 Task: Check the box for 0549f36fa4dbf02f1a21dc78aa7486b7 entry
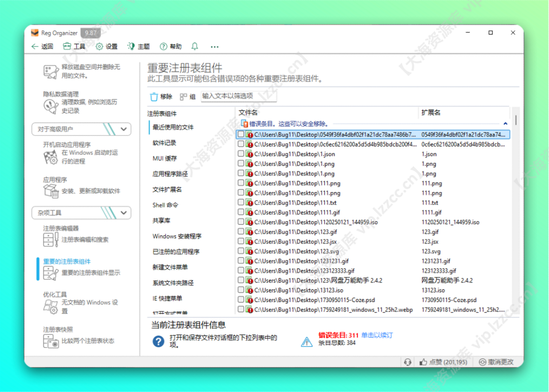tap(241, 134)
